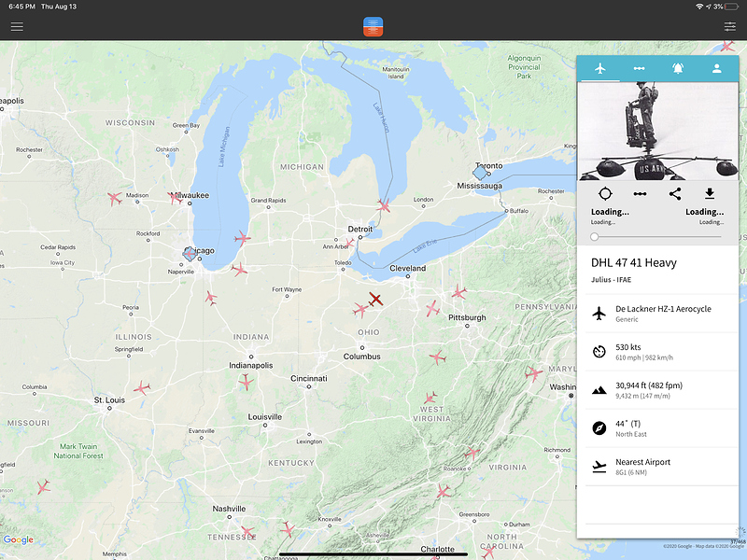The height and width of the screenshot is (560, 747).
Task: Select the aircraft near Roanoke
Action: (x=472, y=453)
